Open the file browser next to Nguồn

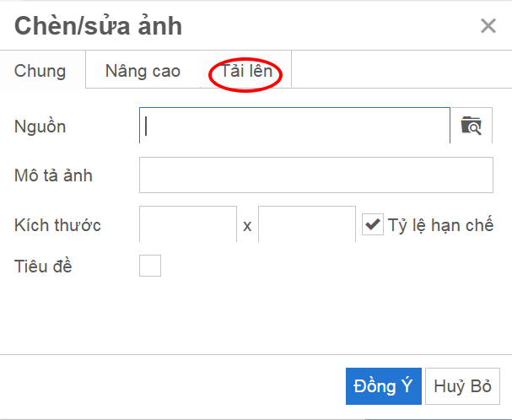pyautogui.click(x=472, y=126)
